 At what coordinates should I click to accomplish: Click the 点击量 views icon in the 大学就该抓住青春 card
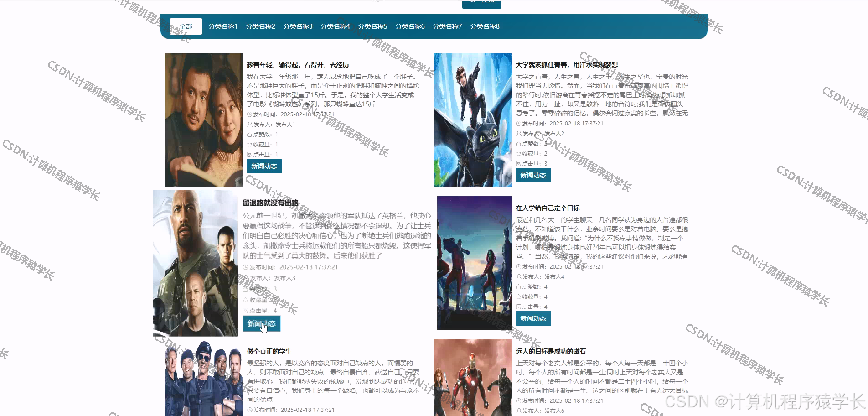click(x=518, y=164)
